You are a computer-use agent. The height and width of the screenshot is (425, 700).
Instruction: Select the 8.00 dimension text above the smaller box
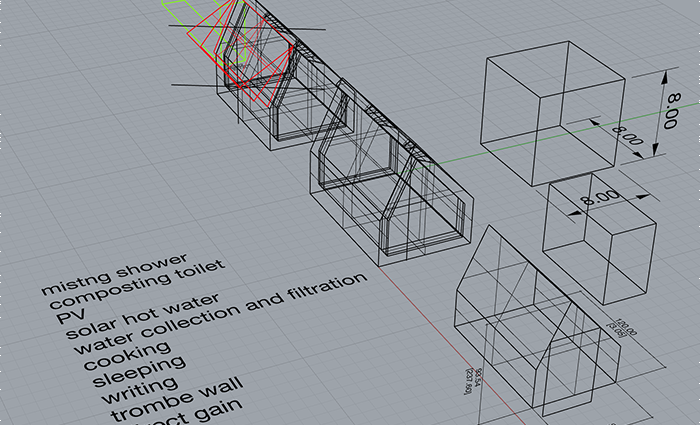click(x=602, y=197)
